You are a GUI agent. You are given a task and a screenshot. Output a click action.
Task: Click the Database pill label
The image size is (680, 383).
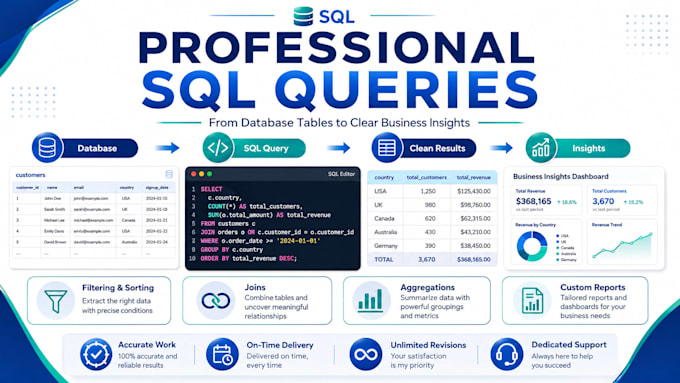(97, 148)
